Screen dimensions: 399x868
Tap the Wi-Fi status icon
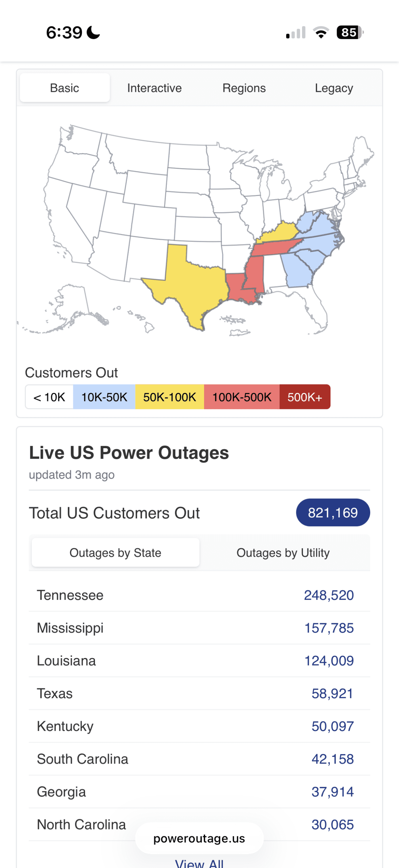click(x=321, y=33)
